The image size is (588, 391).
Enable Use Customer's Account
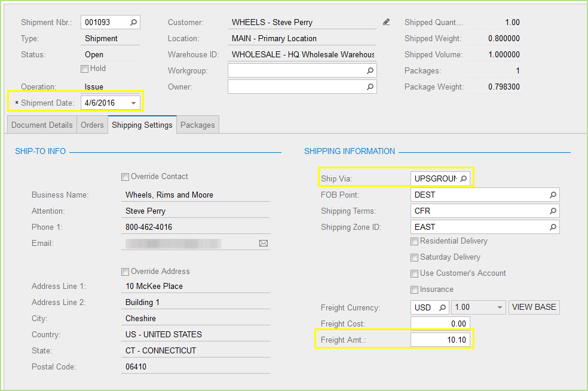[x=415, y=273]
